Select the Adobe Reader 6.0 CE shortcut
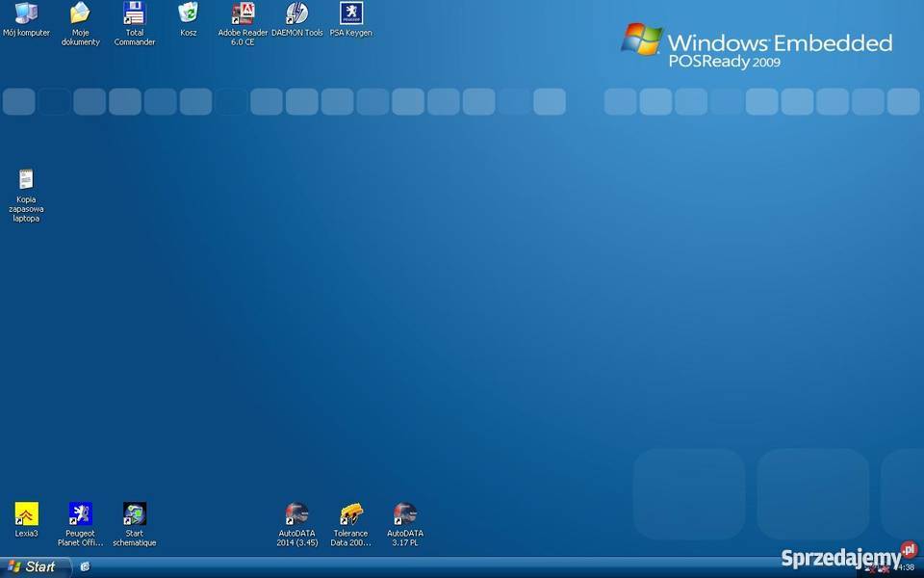 tap(244, 13)
